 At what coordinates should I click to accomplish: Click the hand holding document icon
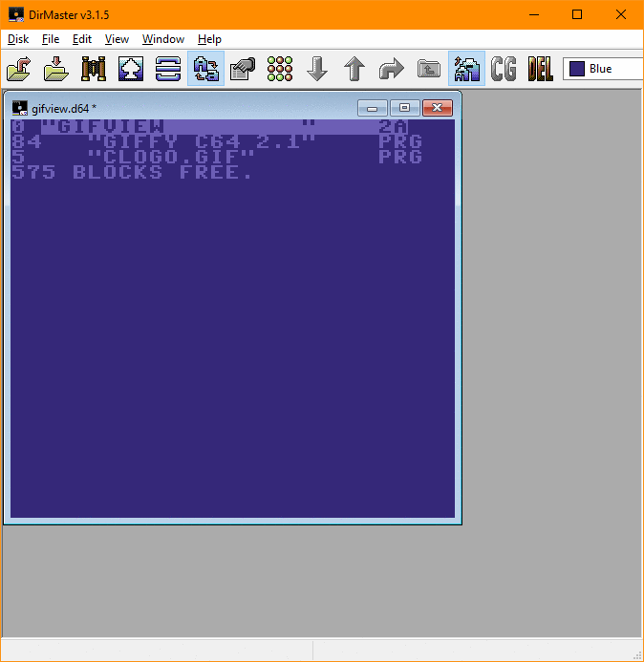point(243,69)
